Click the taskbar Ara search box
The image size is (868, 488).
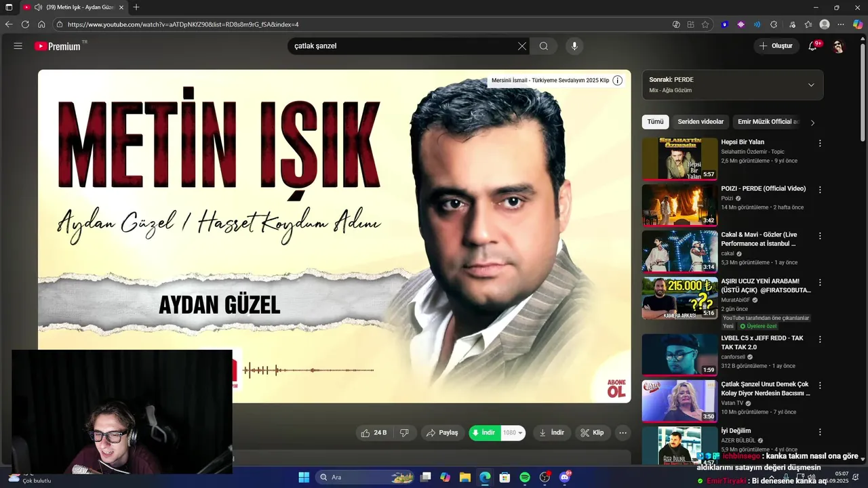point(366,477)
